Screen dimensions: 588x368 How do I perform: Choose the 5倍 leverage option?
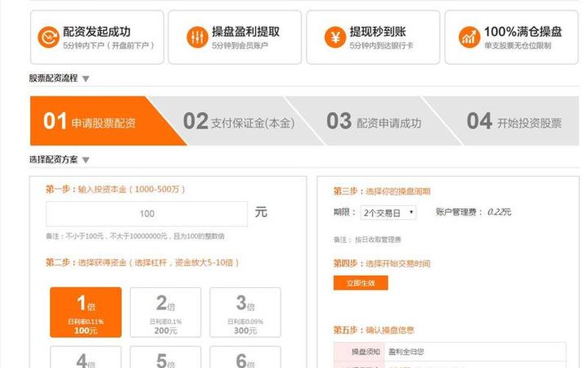pyautogui.click(x=165, y=357)
